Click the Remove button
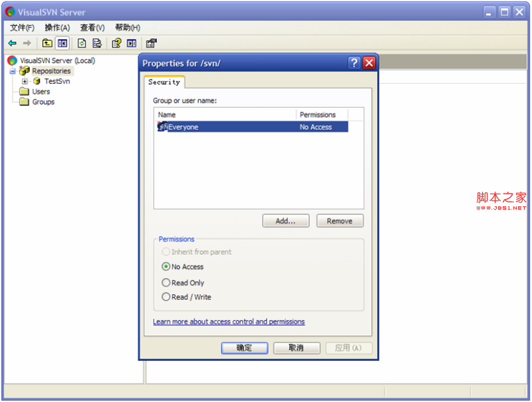The width and height of the screenshot is (532, 402). pyautogui.click(x=340, y=221)
